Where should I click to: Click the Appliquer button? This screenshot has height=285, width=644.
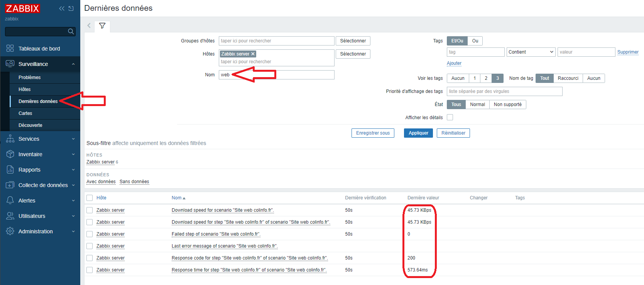tap(418, 133)
